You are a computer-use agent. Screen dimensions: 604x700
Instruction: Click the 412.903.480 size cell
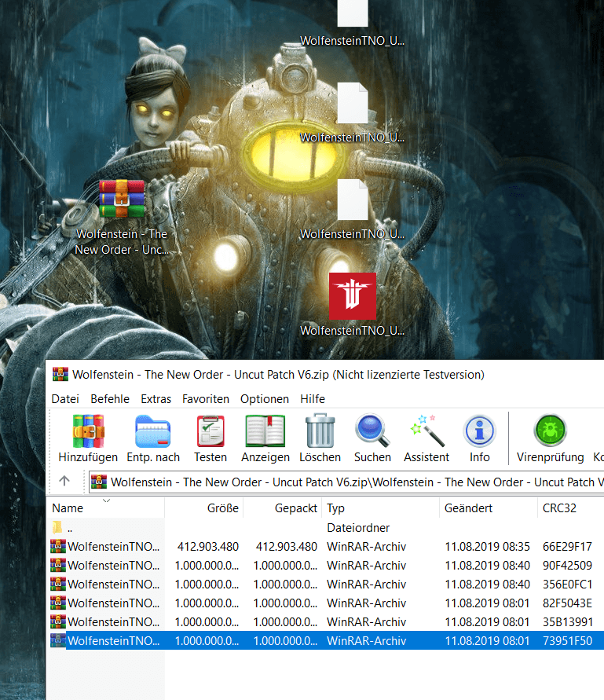[x=208, y=547]
